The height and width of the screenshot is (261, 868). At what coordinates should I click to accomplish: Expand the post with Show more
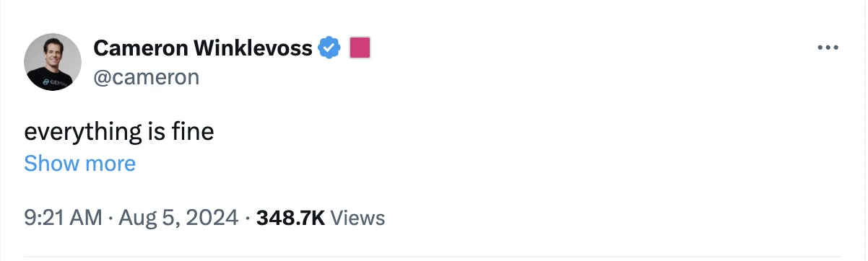pos(79,164)
